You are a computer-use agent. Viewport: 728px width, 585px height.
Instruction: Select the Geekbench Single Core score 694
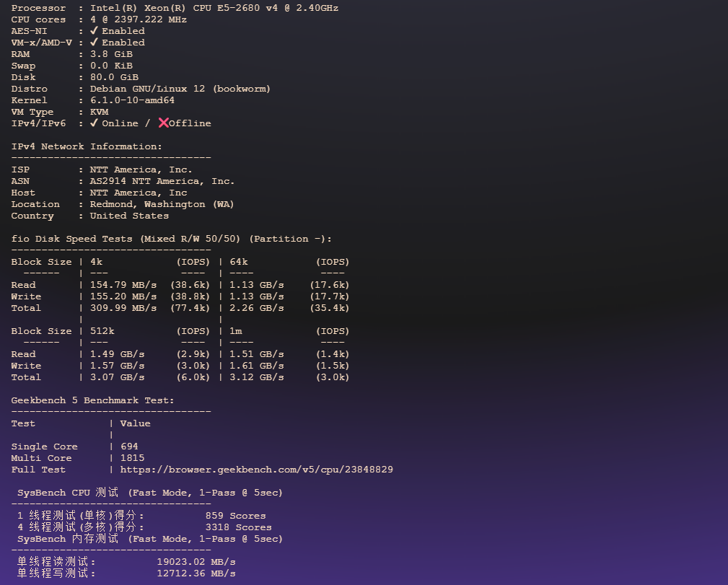[x=129, y=447]
